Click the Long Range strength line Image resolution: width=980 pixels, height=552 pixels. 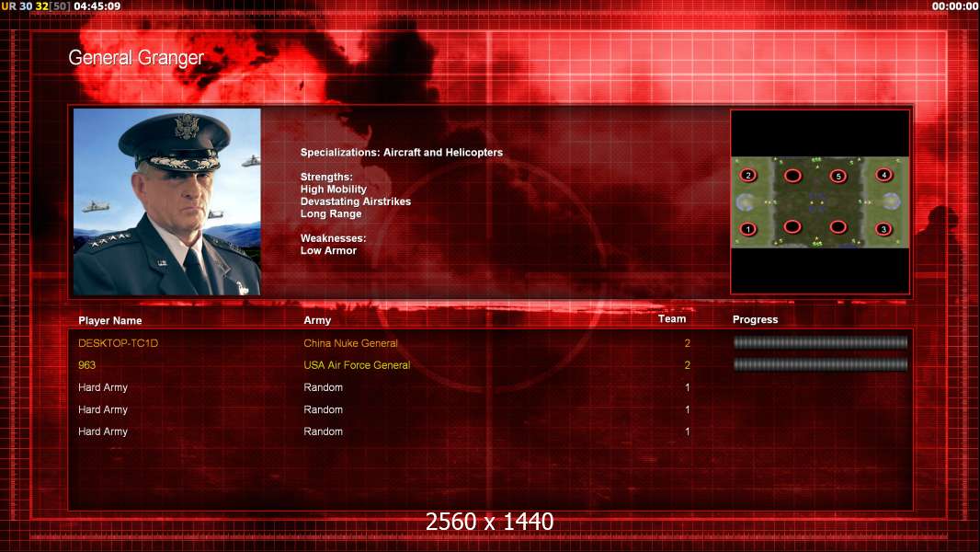[x=331, y=213]
